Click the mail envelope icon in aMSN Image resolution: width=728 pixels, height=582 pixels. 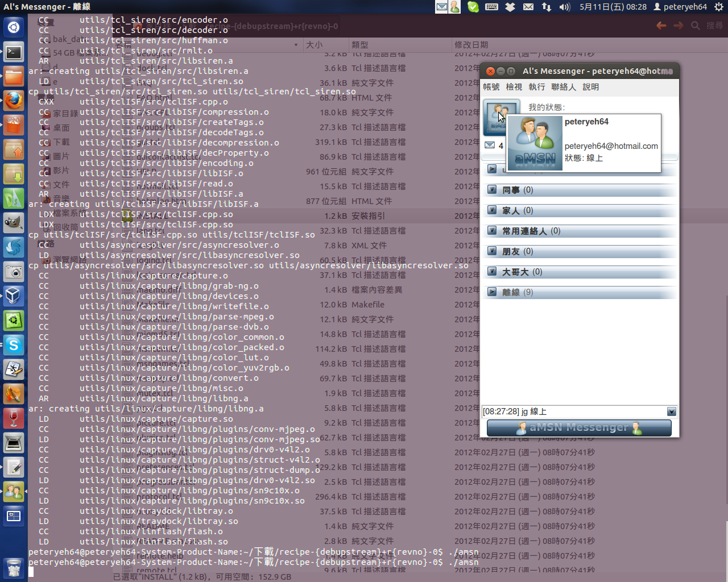(490, 145)
